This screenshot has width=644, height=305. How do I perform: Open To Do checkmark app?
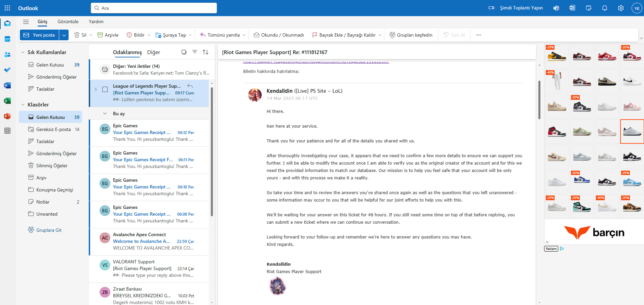pyautogui.click(x=7, y=70)
